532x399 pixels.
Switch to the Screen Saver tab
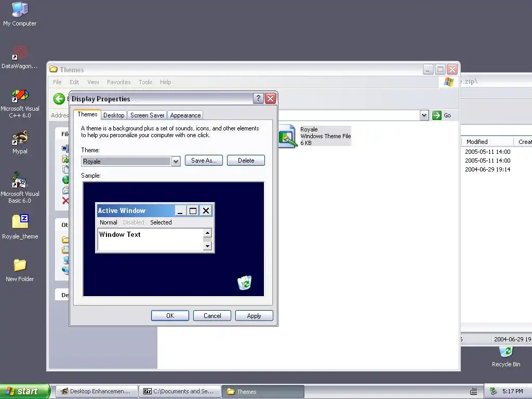click(x=147, y=115)
